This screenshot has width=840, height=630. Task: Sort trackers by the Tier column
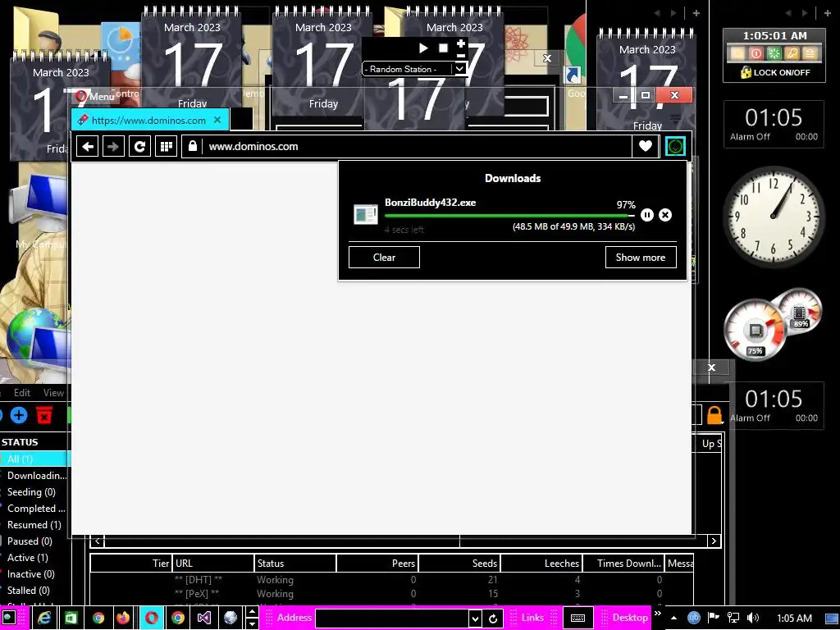(131, 563)
